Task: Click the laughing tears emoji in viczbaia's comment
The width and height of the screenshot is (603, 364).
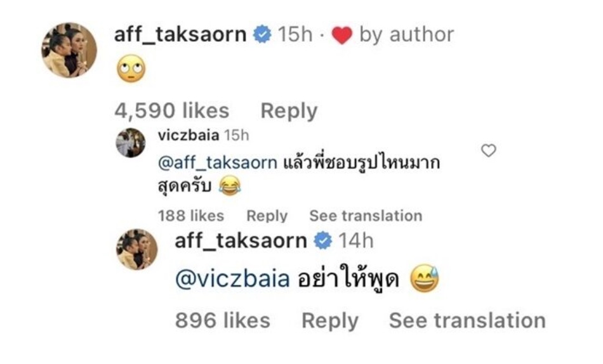Action: 230,186
